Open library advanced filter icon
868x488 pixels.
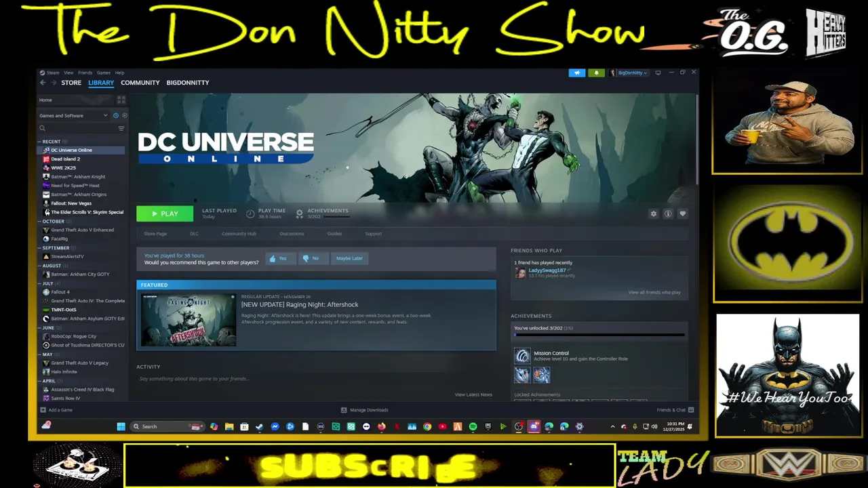tap(121, 128)
